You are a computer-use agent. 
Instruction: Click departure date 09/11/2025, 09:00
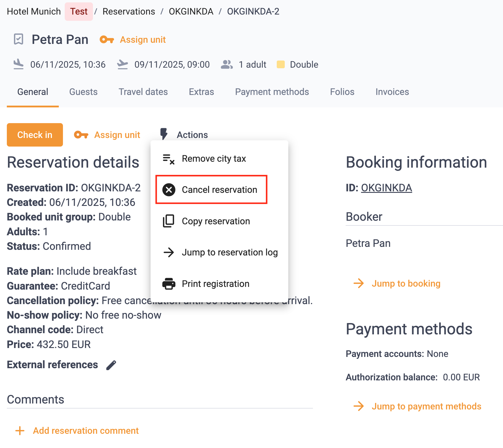[172, 64]
